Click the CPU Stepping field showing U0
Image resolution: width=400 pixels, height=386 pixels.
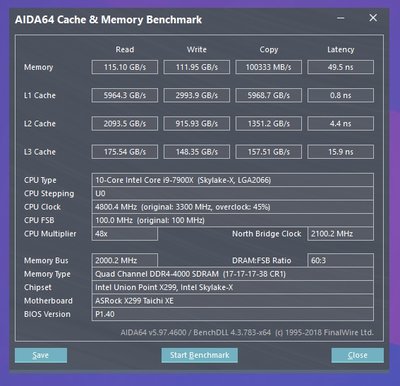pos(233,193)
